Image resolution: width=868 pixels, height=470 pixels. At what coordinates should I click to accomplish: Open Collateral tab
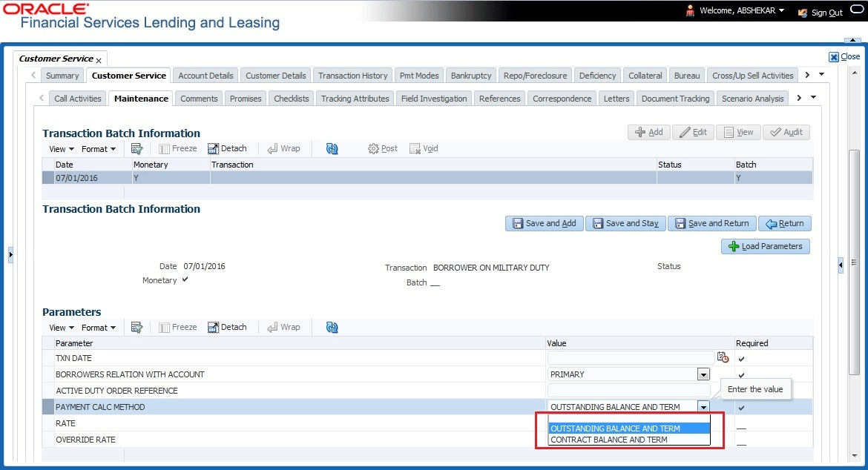(645, 76)
